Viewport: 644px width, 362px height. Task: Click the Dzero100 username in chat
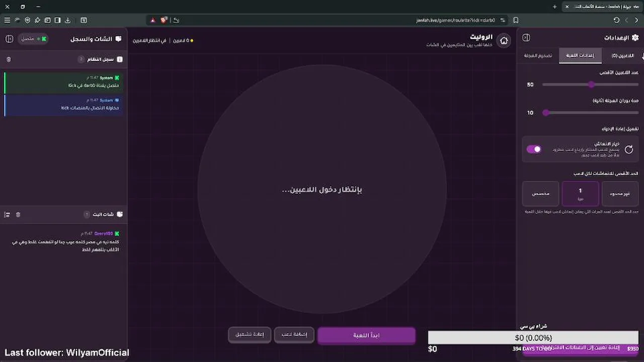tap(103, 234)
